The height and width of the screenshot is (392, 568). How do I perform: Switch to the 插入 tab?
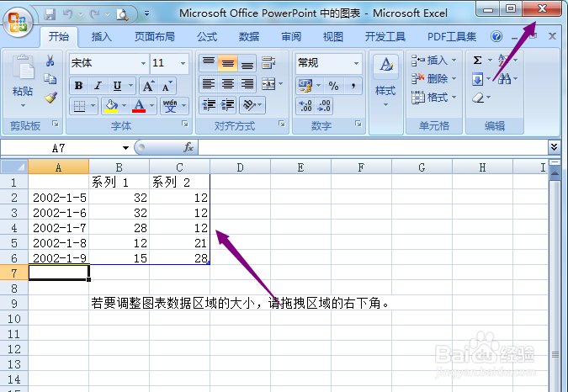coord(101,36)
